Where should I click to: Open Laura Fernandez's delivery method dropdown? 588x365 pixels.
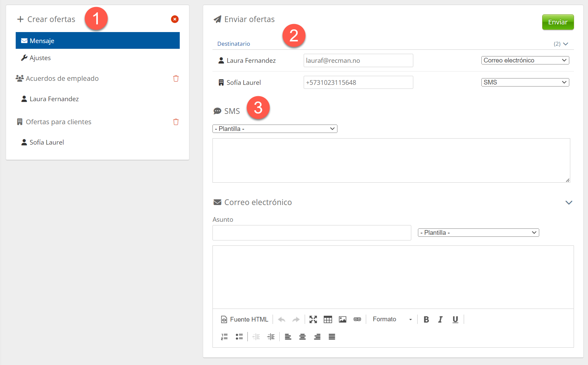pos(525,60)
